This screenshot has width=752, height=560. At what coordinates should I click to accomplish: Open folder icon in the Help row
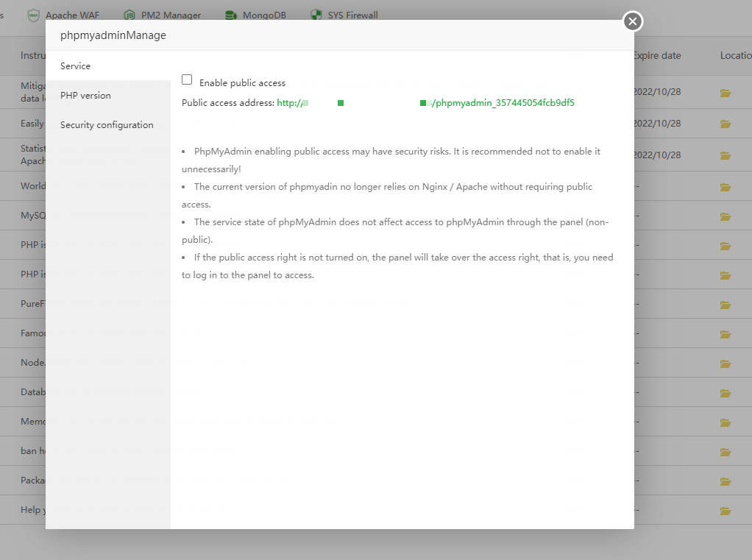click(726, 511)
